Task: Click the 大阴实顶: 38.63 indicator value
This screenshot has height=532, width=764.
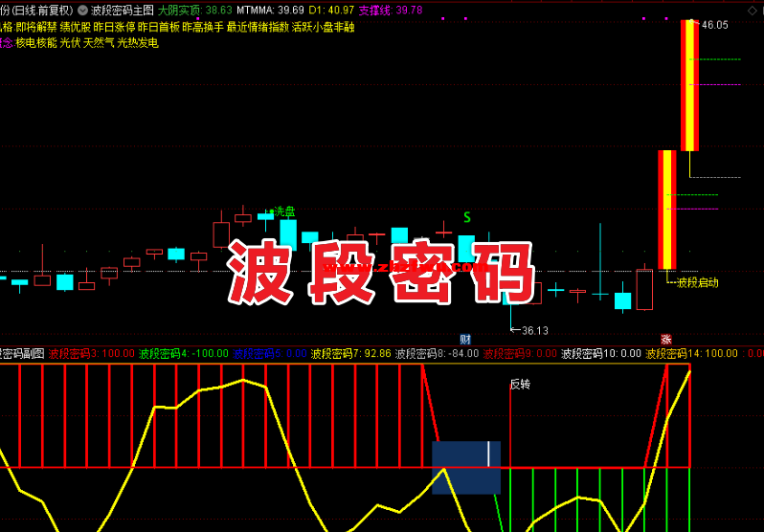Action: pos(195,10)
